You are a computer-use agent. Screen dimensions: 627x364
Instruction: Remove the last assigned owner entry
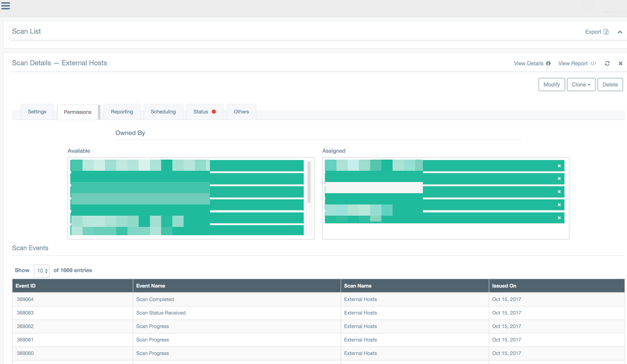pyautogui.click(x=559, y=218)
